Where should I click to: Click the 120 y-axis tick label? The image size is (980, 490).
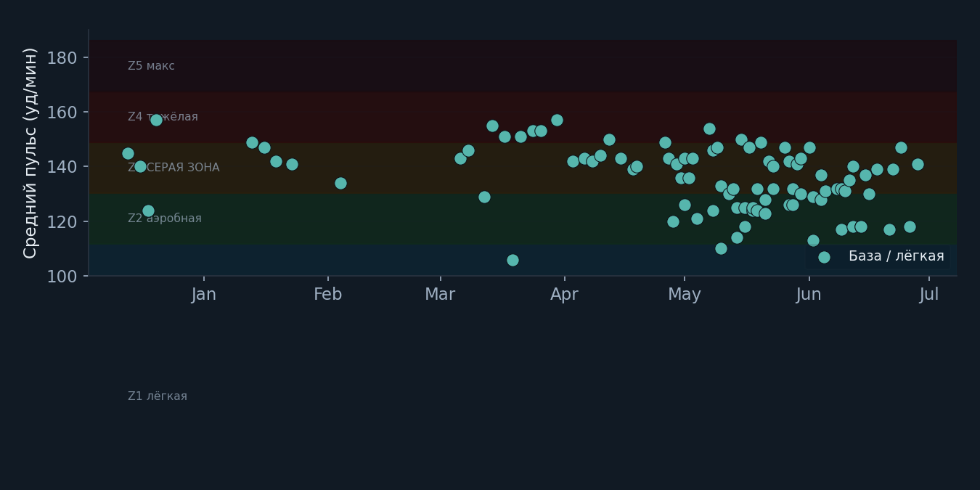pyautogui.click(x=62, y=221)
